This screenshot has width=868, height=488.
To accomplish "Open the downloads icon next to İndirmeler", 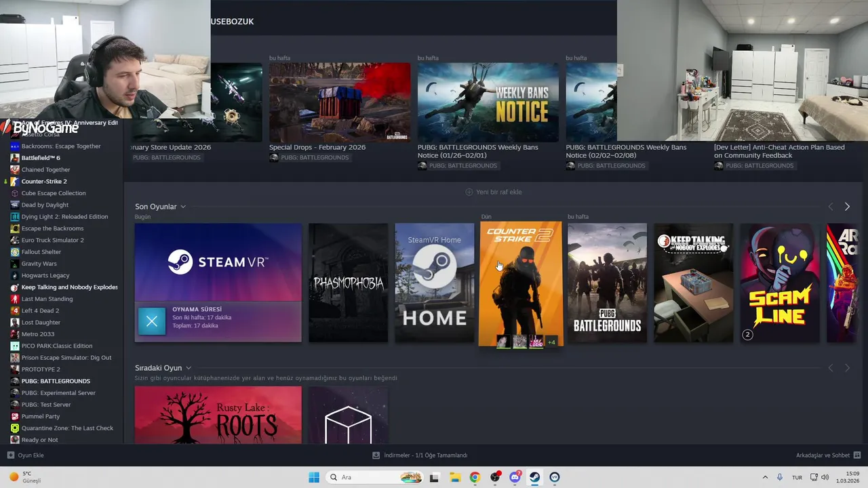I will 376,455.
